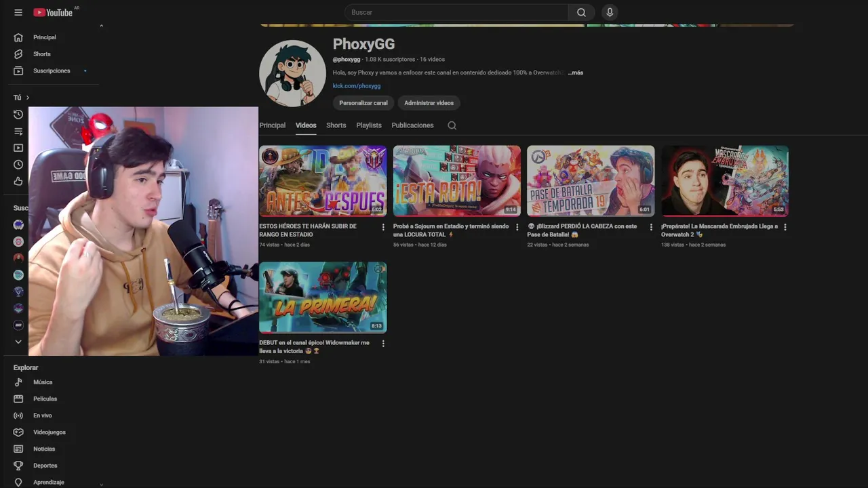This screenshot has height=488, width=868.
Task: Open options for Sojourn en Estadio video
Action: pos(517,227)
